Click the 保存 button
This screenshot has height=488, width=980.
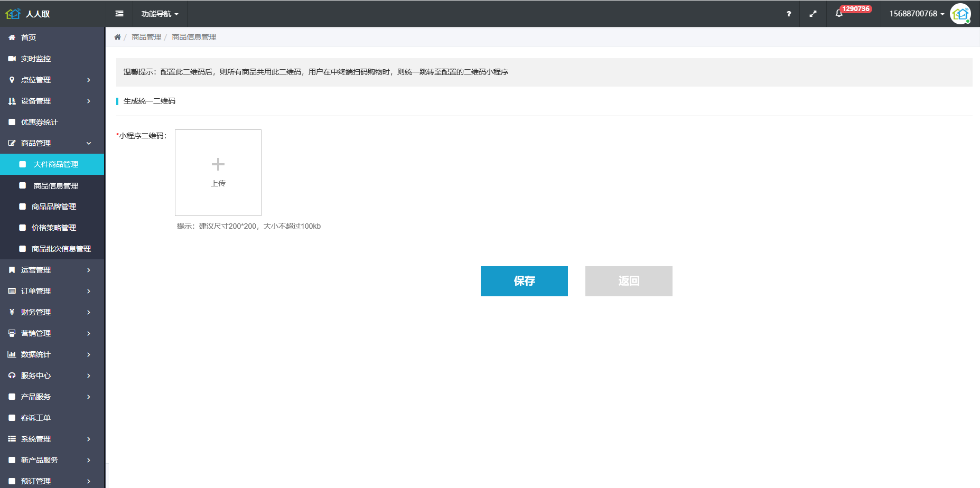click(x=524, y=281)
